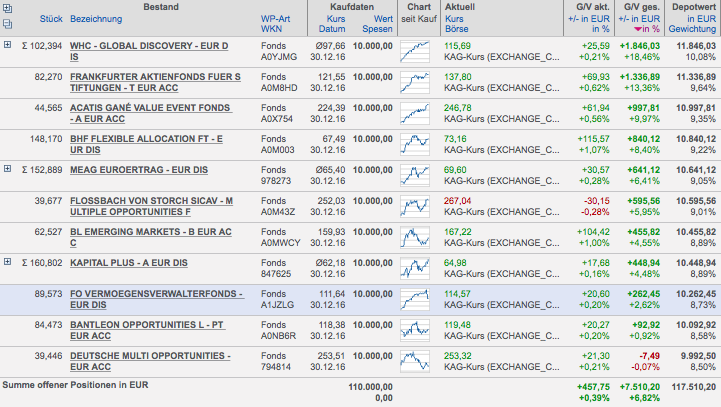Sort Depotwert by in EUR
This screenshot has width=721, height=407.
point(702,19)
